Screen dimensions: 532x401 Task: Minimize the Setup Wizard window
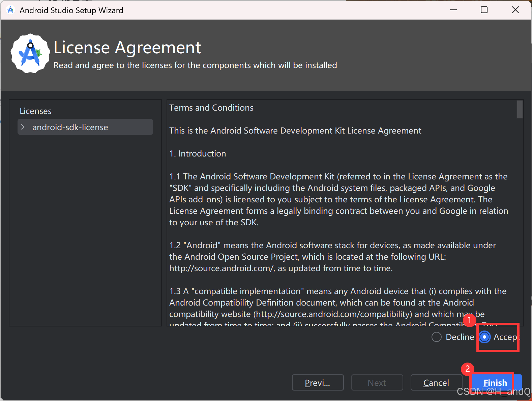coord(453,10)
